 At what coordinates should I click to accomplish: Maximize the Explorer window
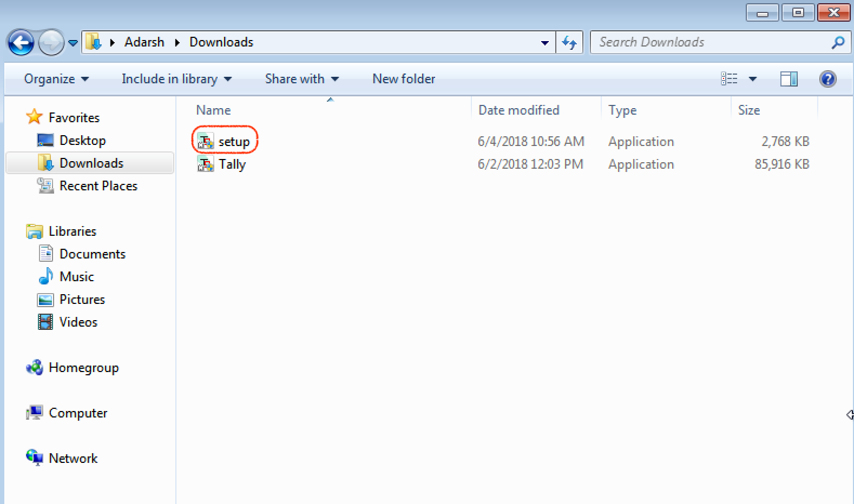click(798, 12)
